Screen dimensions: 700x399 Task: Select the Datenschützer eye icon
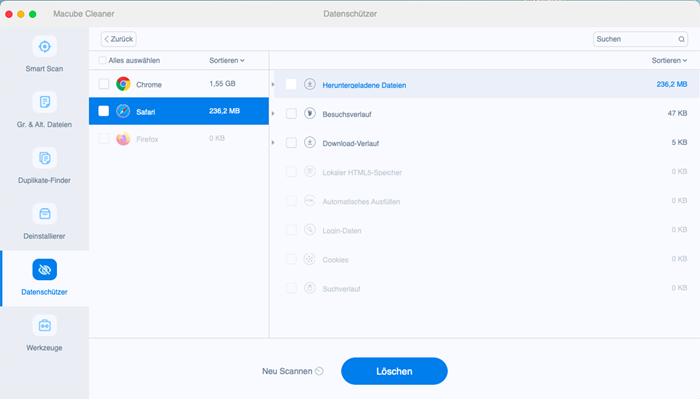tap(44, 270)
